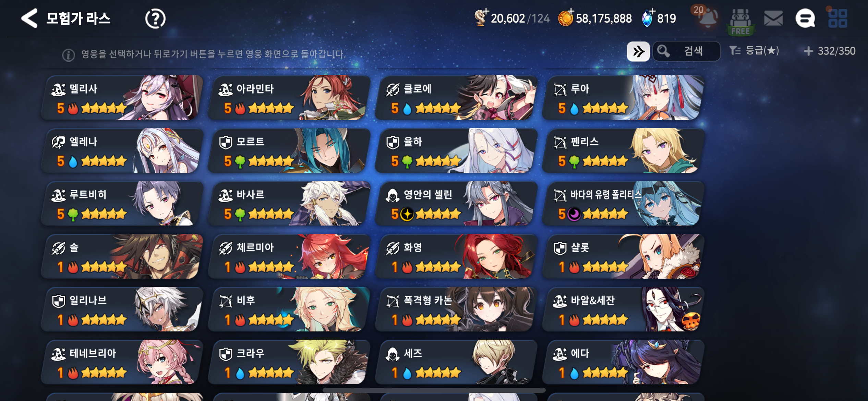
Task: Select hero 영안의 셀린
Action: click(x=456, y=204)
